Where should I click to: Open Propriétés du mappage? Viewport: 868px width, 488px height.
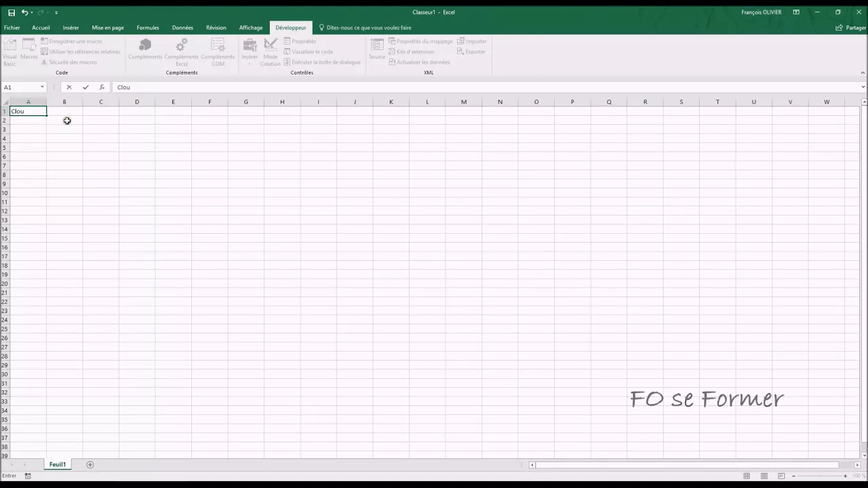tap(420, 41)
